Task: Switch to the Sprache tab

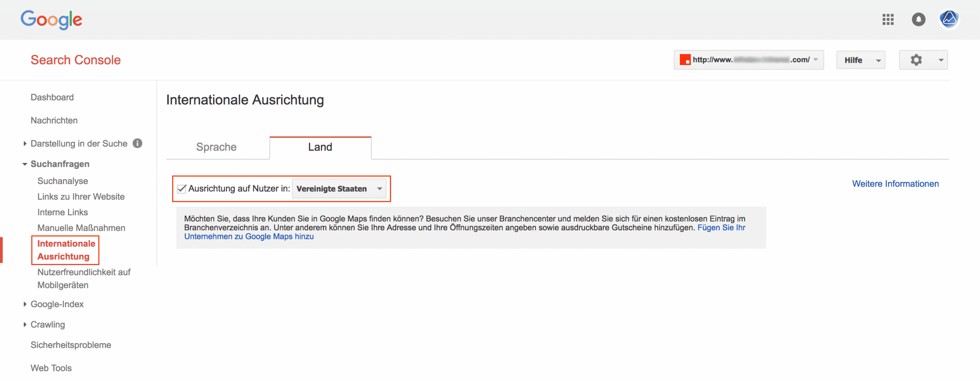Action: [x=216, y=147]
